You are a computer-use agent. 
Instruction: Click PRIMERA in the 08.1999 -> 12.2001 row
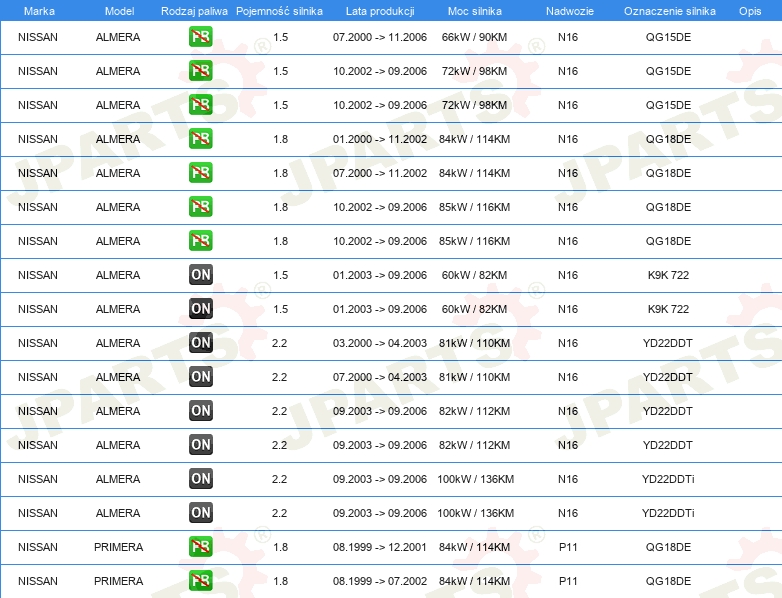click(x=118, y=547)
